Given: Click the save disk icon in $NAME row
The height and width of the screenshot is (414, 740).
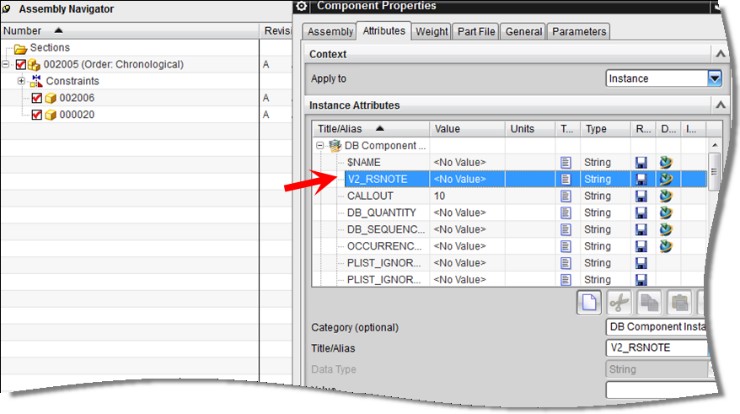Looking at the screenshot, I should [x=641, y=162].
